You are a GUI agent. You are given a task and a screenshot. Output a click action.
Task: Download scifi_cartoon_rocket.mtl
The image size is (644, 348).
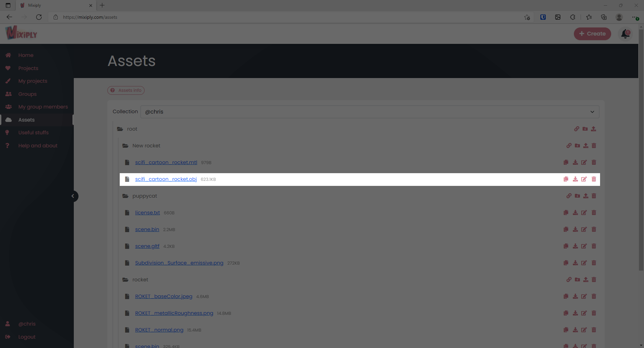click(x=575, y=162)
